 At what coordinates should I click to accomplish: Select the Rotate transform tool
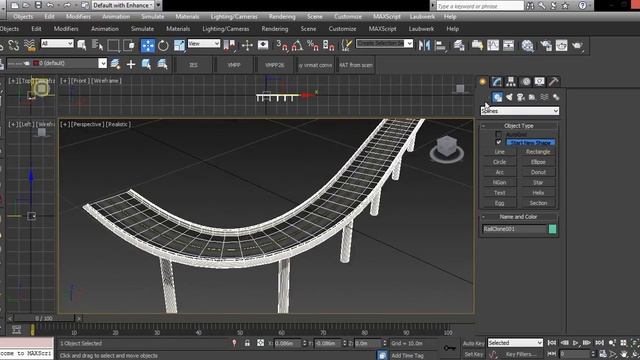coord(163,45)
